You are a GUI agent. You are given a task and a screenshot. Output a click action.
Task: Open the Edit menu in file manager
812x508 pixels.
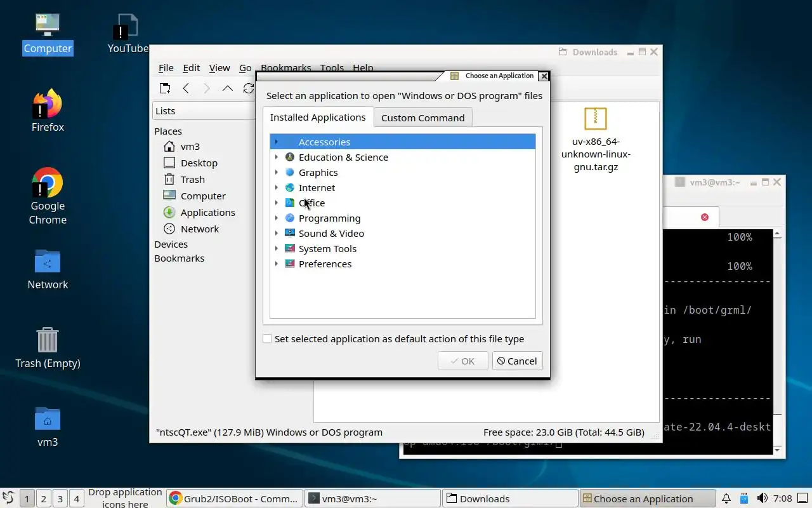click(191, 67)
